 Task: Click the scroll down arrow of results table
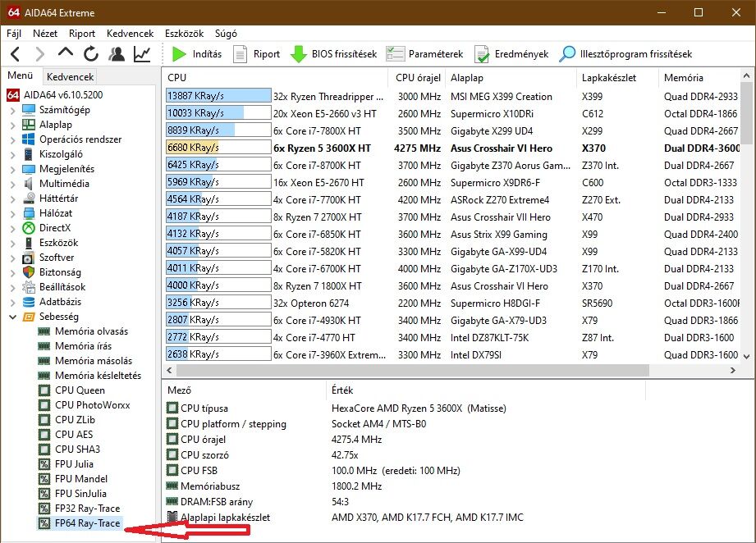746,357
